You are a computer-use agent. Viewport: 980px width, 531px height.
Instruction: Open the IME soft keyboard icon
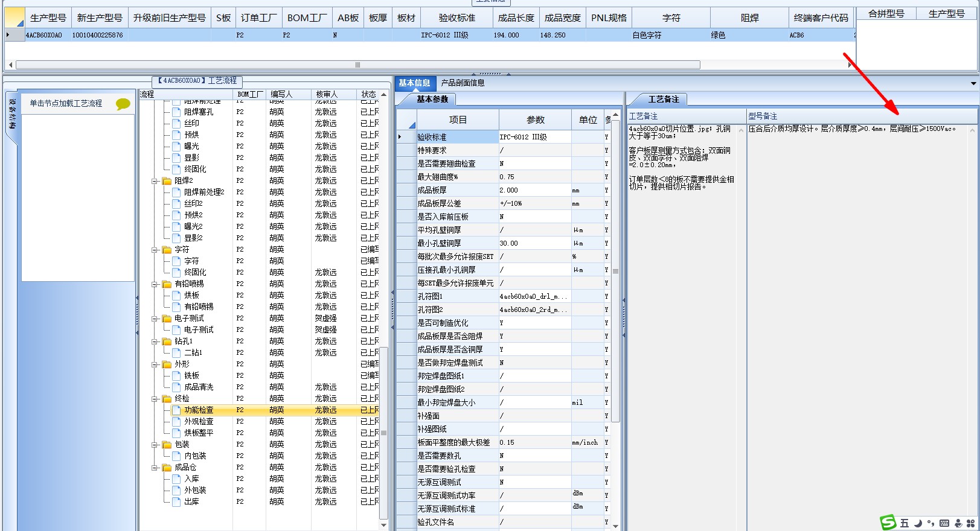pyautogui.click(x=944, y=523)
